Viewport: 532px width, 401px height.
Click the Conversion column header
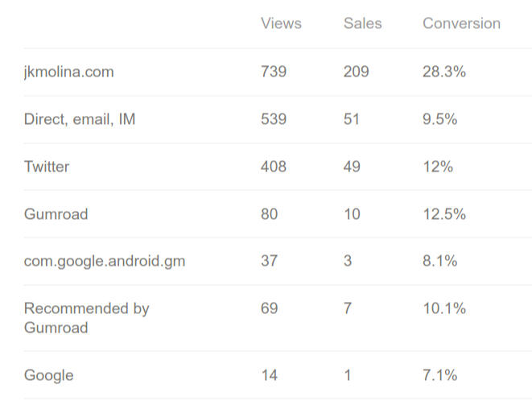[x=461, y=23]
